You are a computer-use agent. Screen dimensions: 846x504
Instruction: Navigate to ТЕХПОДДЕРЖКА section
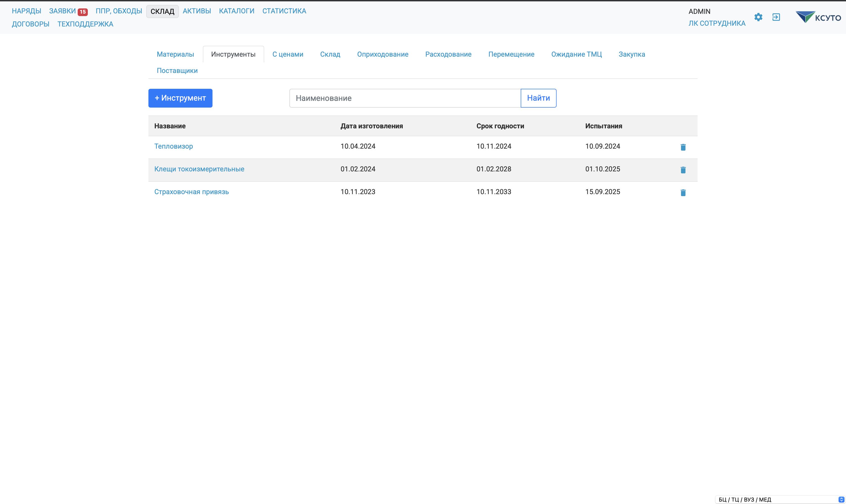click(85, 24)
